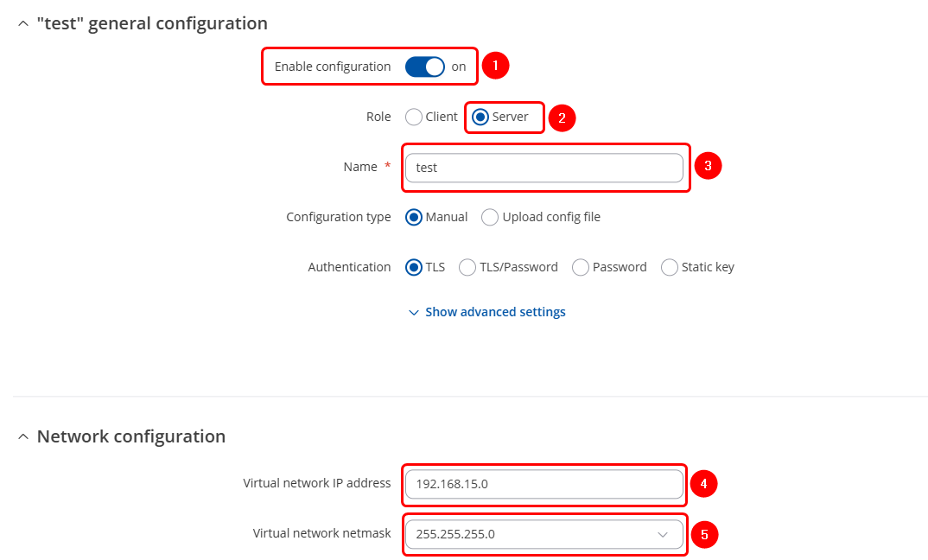The height and width of the screenshot is (560, 928).
Task: Show advanced settings link
Action: coord(495,312)
